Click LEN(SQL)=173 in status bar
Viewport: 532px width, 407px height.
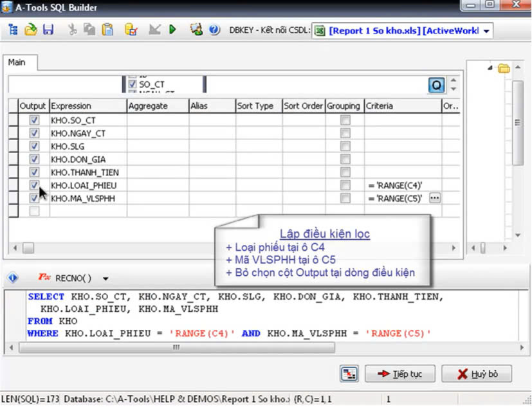pos(30,399)
